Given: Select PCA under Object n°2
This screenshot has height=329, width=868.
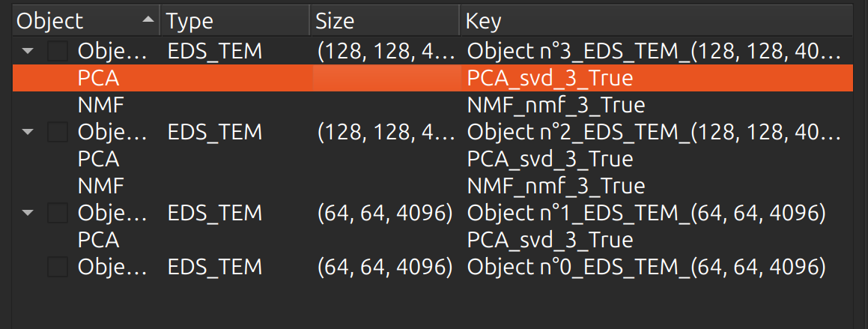Looking at the screenshot, I should click(99, 159).
